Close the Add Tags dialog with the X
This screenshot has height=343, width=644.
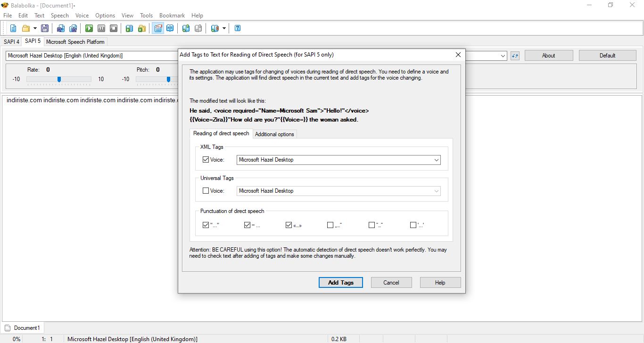[458, 55]
